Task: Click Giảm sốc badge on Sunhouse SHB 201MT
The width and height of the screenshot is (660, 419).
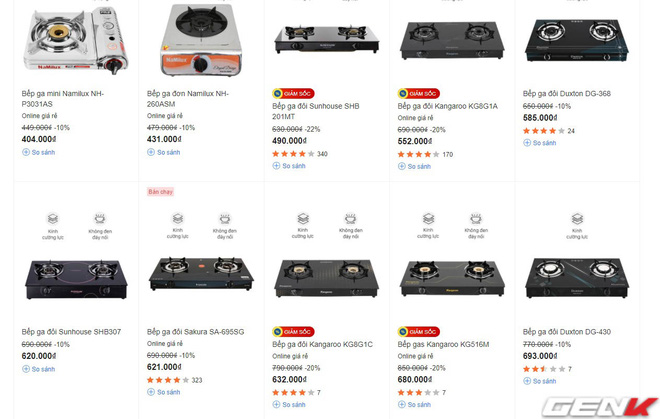Action: (293, 93)
